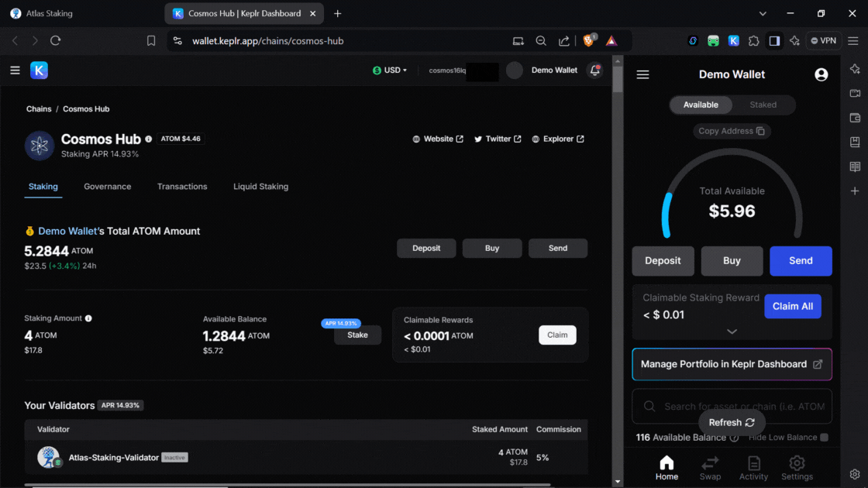This screenshot has width=868, height=488.
Task: Open Swap in the wallet bottom bar
Action: [710, 468]
